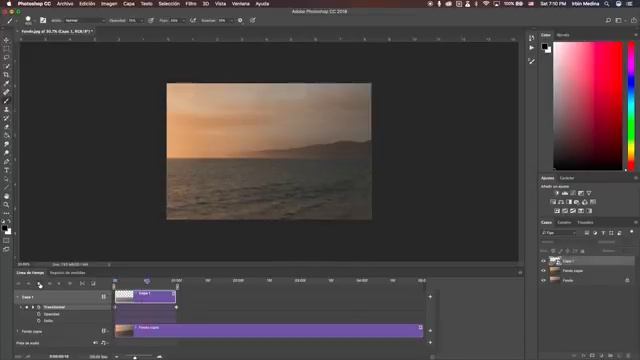Lock icon on the Fondo layer
This screenshot has width=640, height=360.
[x=627, y=280]
